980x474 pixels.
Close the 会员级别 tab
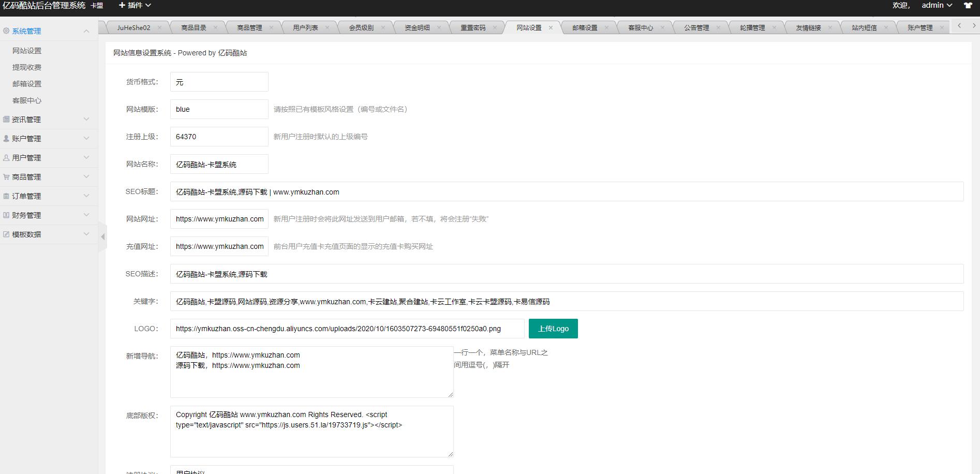(x=383, y=28)
